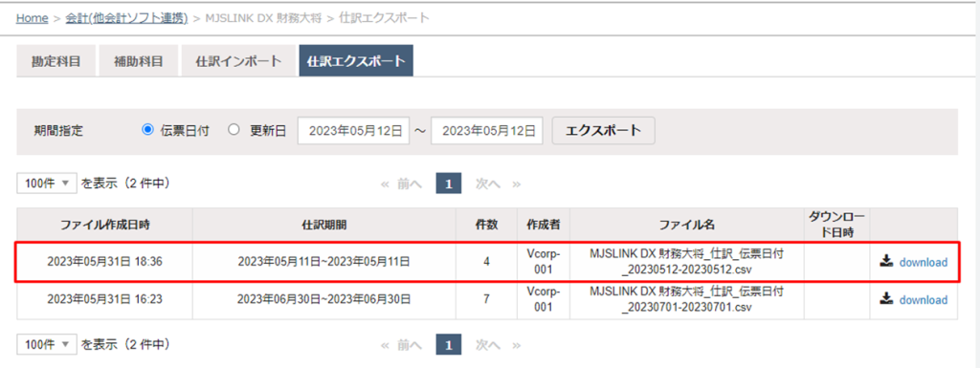Click the 件数 column header
Screen dimensions: 980x368
[x=486, y=225]
